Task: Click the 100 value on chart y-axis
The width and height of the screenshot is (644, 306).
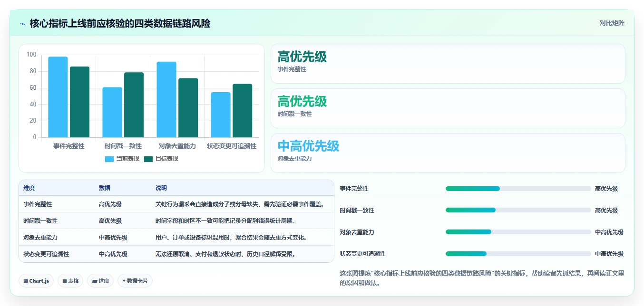Action: (31, 55)
